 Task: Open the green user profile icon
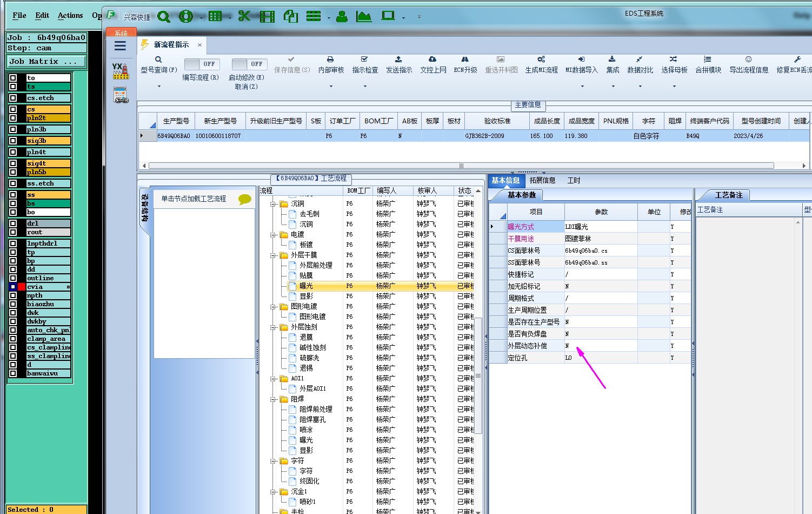(x=342, y=17)
